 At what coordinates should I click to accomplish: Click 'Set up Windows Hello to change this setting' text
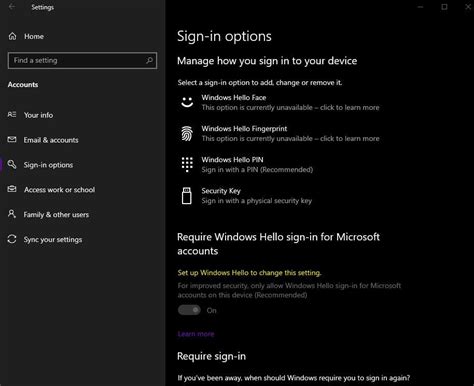(249, 273)
